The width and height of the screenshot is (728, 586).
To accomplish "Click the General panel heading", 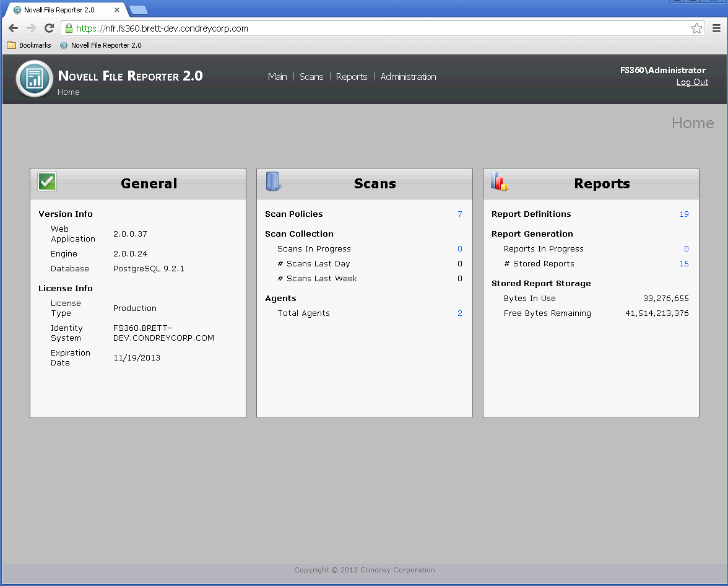I will [149, 183].
